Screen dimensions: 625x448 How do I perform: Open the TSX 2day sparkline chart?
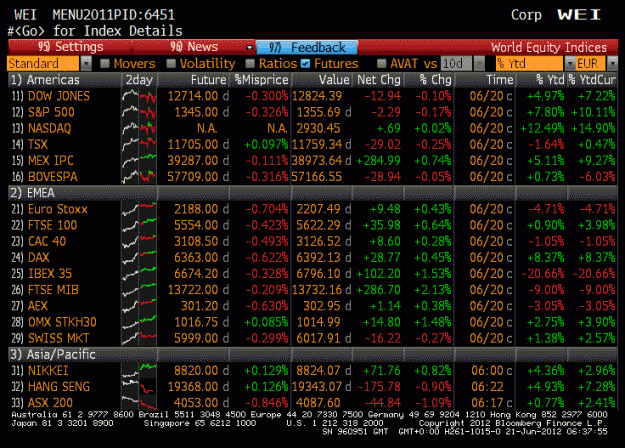coord(139,144)
